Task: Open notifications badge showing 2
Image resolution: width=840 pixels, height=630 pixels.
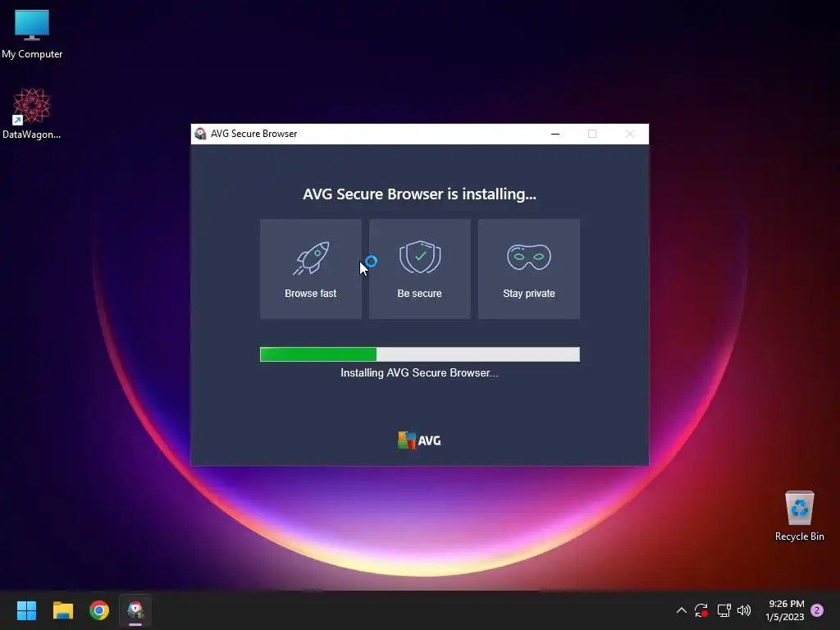Action: [817, 610]
